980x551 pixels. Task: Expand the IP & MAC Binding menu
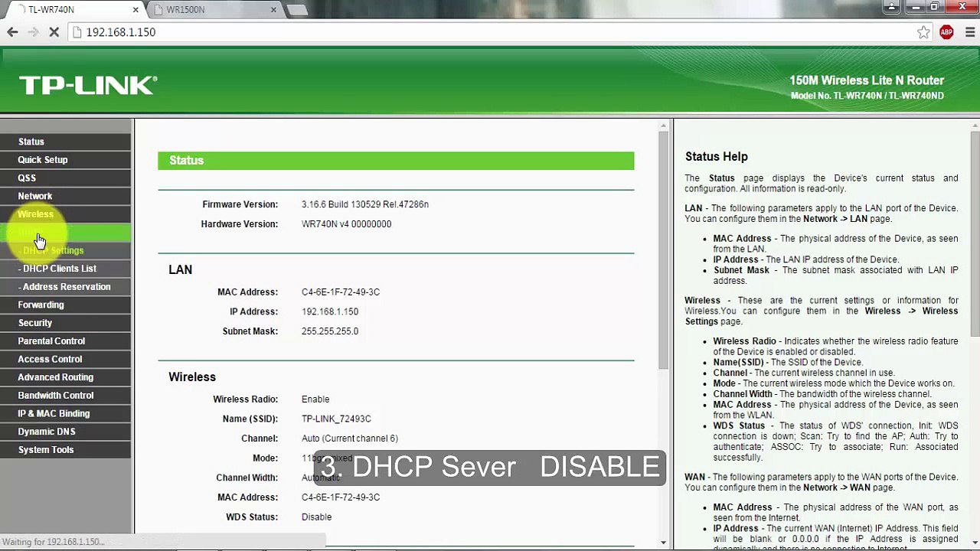tap(54, 413)
